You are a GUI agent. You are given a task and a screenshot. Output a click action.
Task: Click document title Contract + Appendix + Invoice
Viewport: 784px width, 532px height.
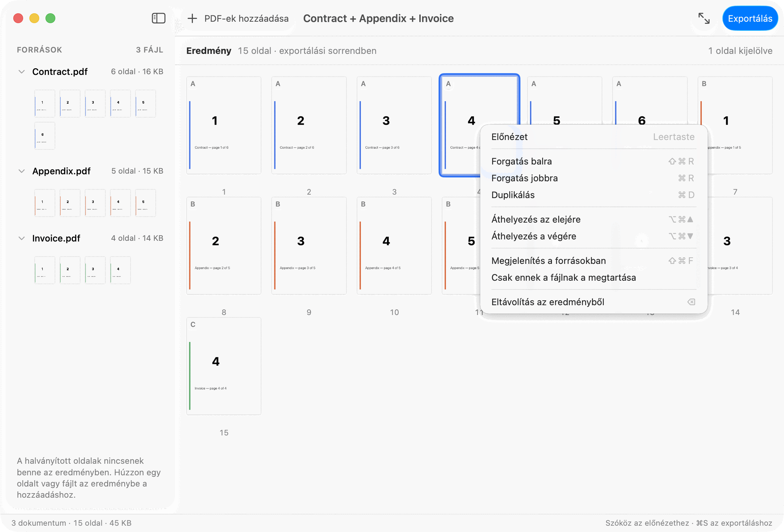coord(378,18)
